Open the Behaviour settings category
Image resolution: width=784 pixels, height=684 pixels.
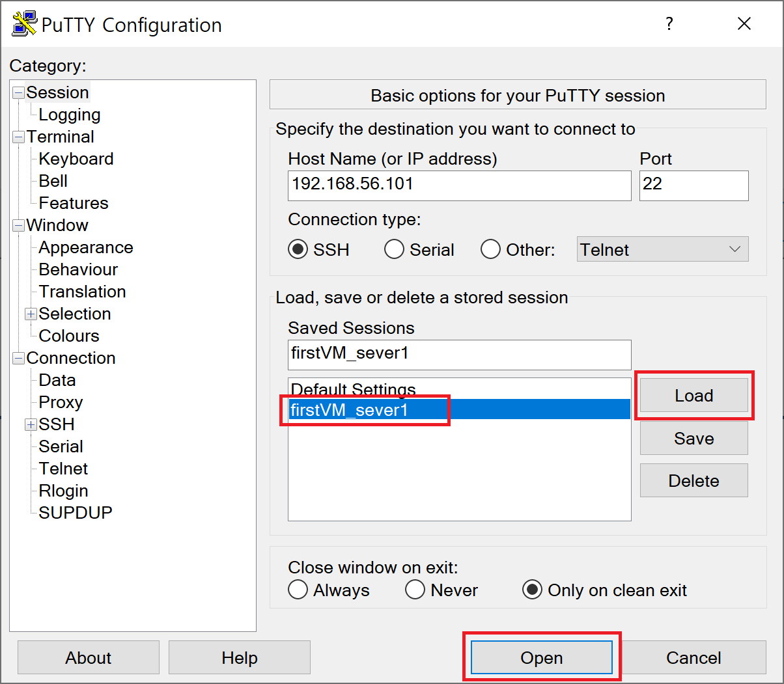(x=78, y=269)
